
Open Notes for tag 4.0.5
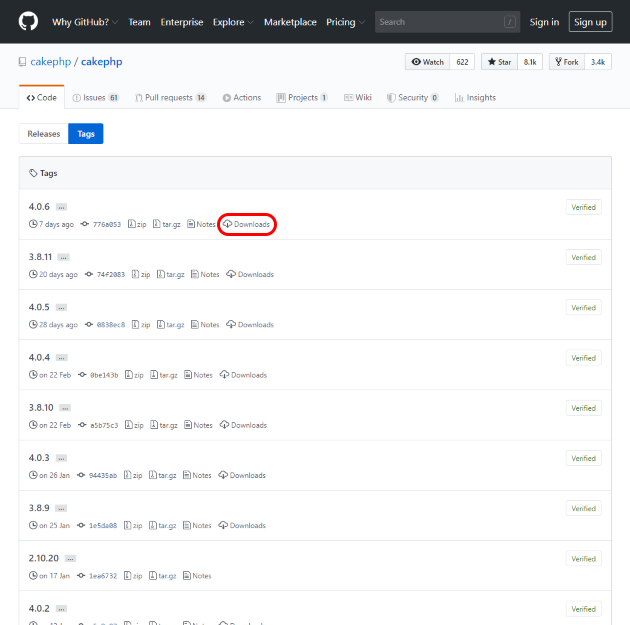[204, 324]
